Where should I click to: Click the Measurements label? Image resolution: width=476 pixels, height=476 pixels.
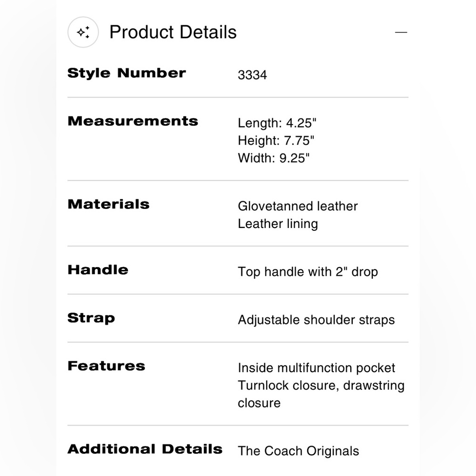coord(133,121)
